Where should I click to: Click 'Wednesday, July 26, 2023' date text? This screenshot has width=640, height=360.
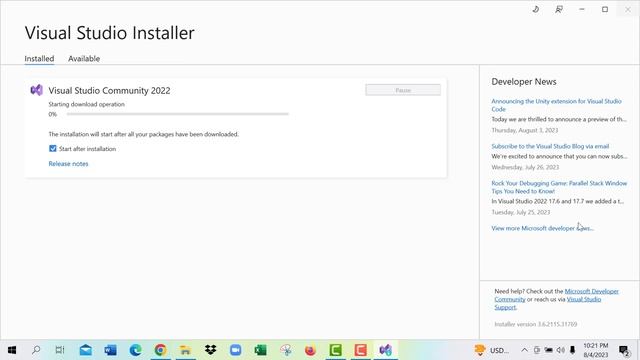[x=525, y=167]
